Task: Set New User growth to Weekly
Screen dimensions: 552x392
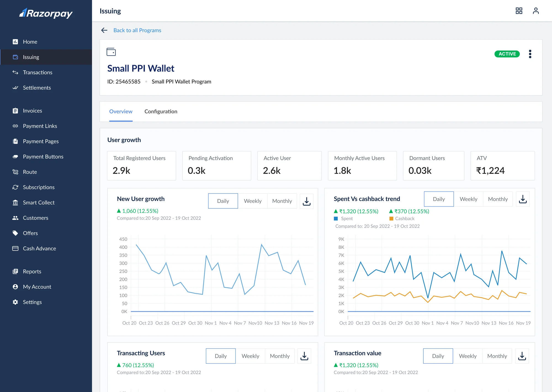Action: pyautogui.click(x=253, y=201)
